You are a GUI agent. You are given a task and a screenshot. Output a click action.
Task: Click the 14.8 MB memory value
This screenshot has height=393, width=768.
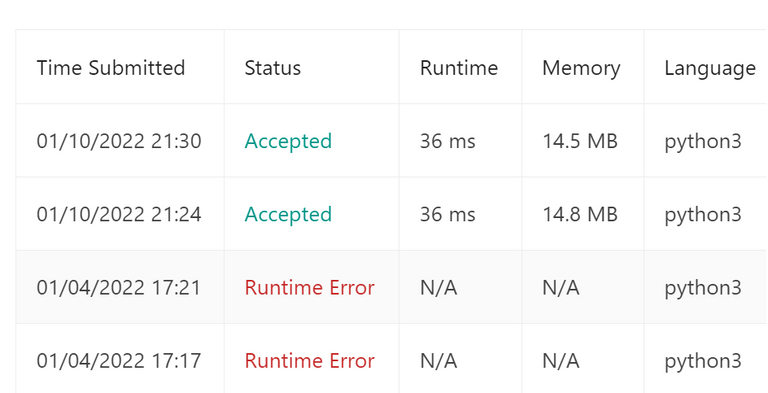[580, 214]
